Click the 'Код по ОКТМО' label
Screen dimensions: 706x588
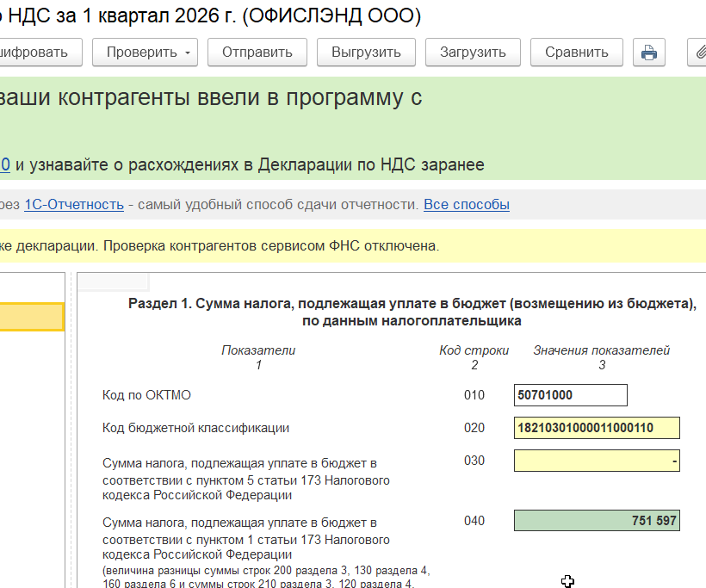(146, 395)
